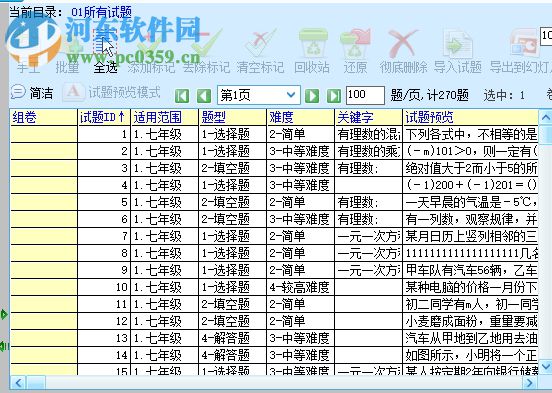Click the 4-解答题 cell in row 13

click(232, 338)
